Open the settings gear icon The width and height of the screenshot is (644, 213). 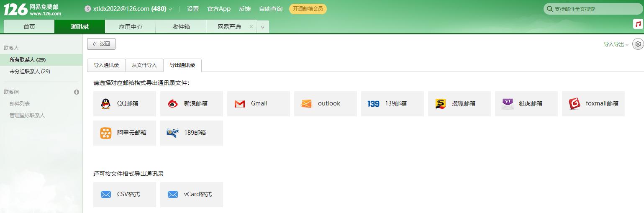(638, 44)
